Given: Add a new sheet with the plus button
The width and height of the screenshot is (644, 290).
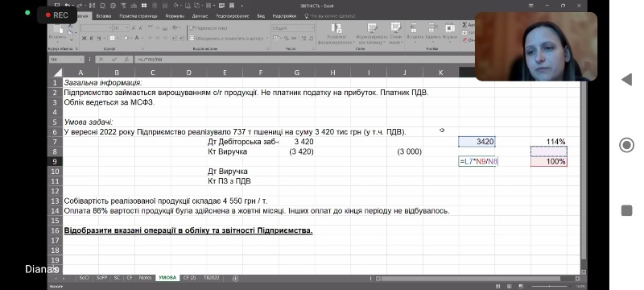Looking at the screenshot, I should click(235, 279).
